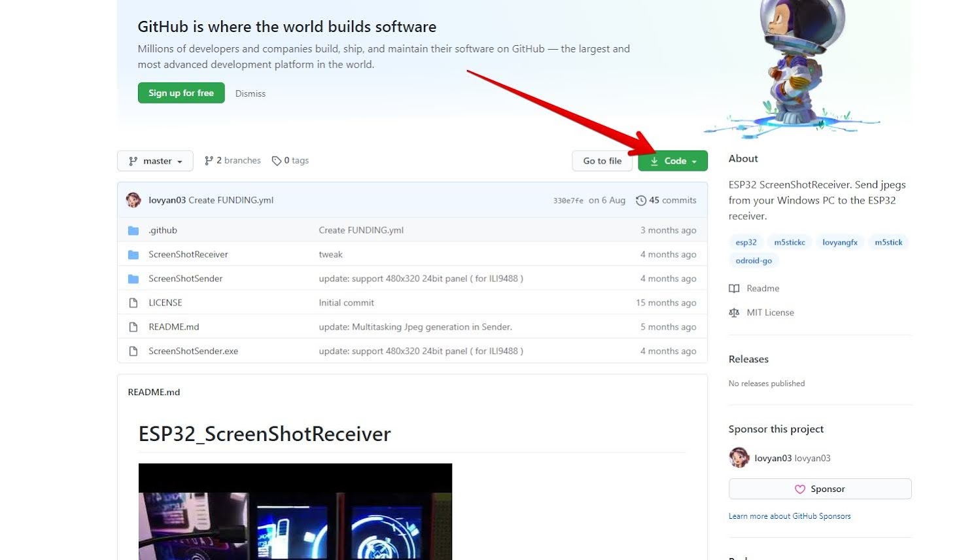Screen dimensions: 976x560
Task: Open .github row's Create FUNDING.yml commit
Action: [361, 230]
